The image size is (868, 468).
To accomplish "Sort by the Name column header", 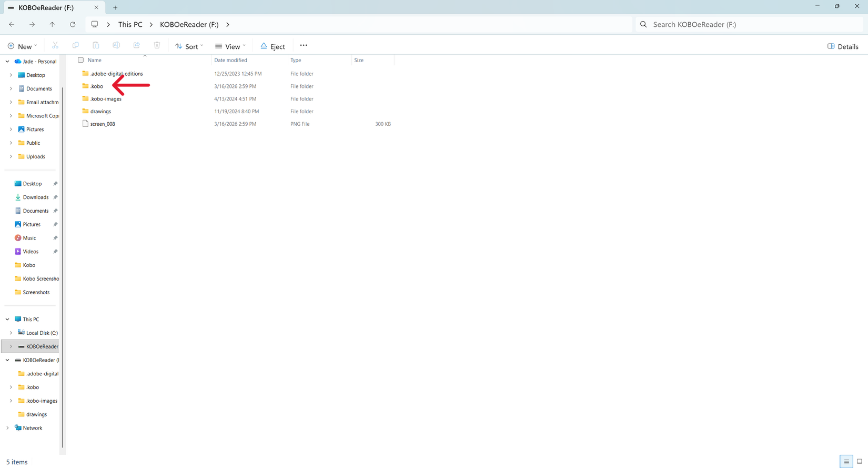I will 95,60.
